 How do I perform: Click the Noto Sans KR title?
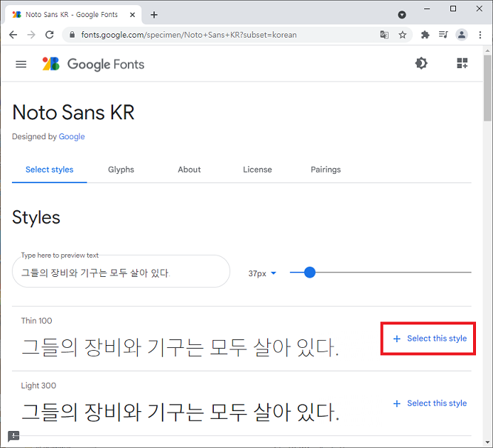point(74,112)
